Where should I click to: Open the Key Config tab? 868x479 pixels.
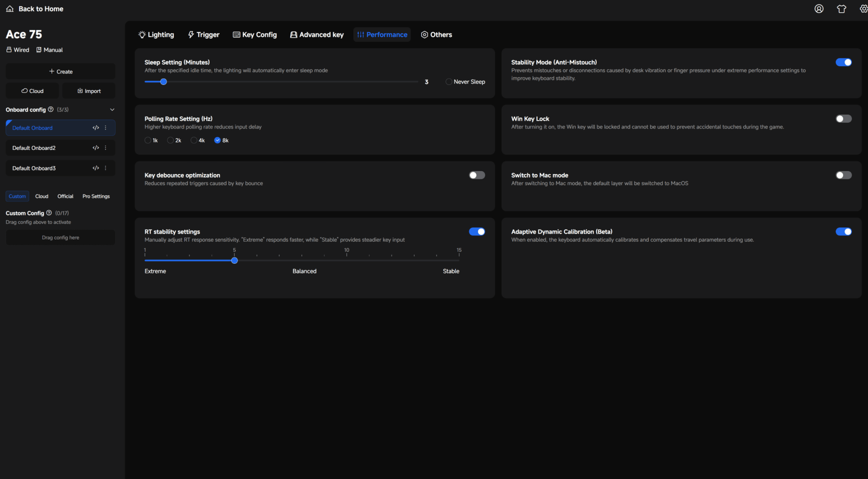[255, 35]
